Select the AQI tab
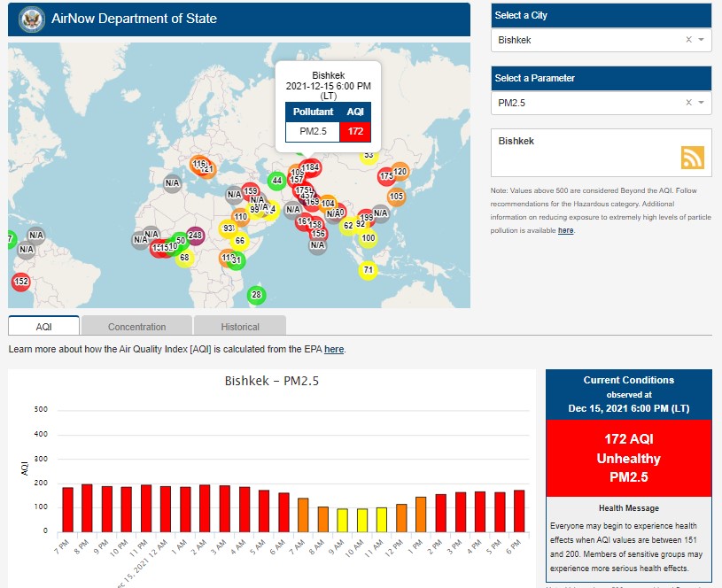Viewport: 722px width, 588px height. coord(43,326)
